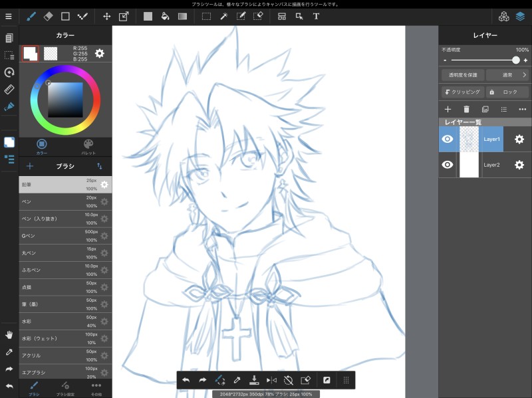Click save/download in bottom toolbar
The width and height of the screenshot is (532, 398).
pyautogui.click(x=254, y=380)
